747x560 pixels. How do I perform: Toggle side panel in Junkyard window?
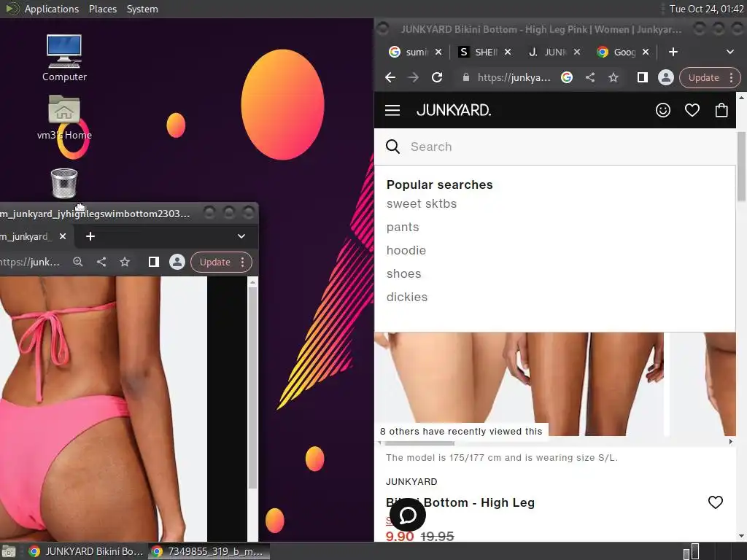(642, 77)
